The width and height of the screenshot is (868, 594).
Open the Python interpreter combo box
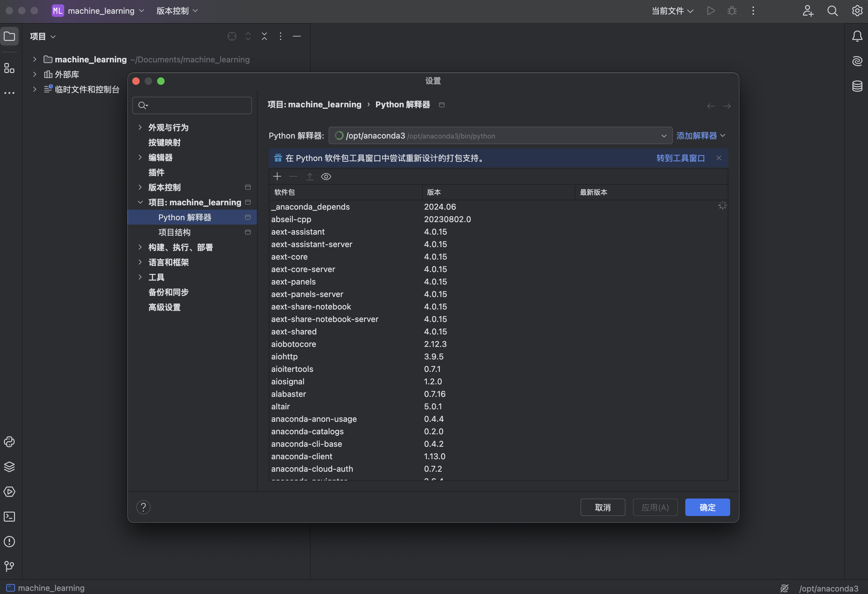coord(500,135)
